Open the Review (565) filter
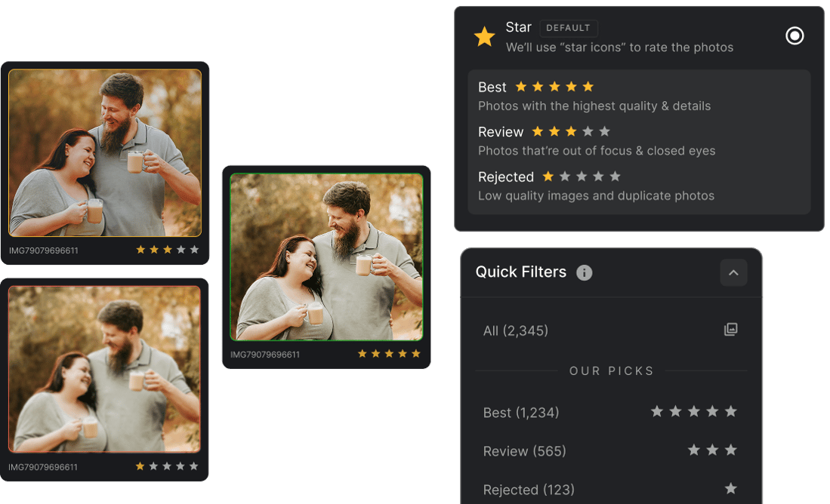Image resolution: width=830 pixels, height=504 pixels. (x=525, y=451)
